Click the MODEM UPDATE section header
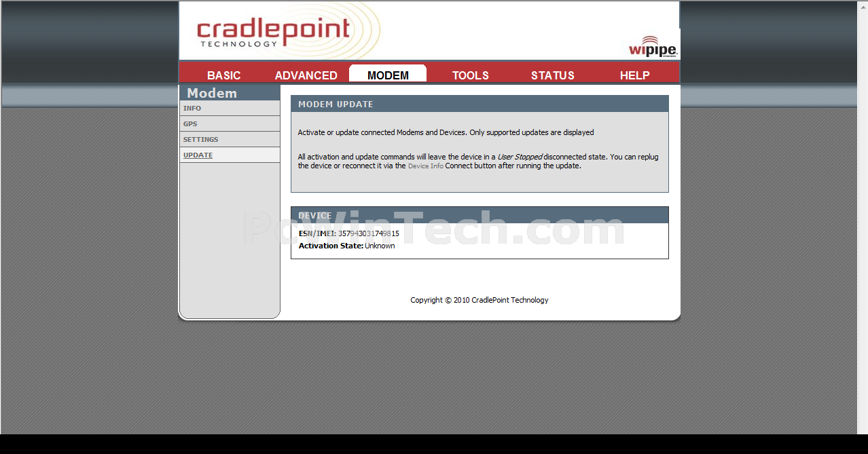Image resolution: width=868 pixels, height=454 pixels. coord(480,104)
